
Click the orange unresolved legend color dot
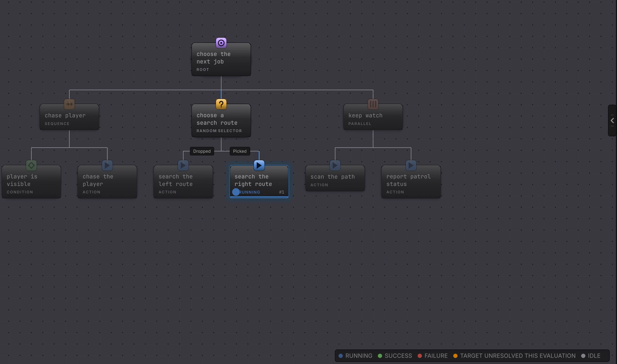[455, 356]
